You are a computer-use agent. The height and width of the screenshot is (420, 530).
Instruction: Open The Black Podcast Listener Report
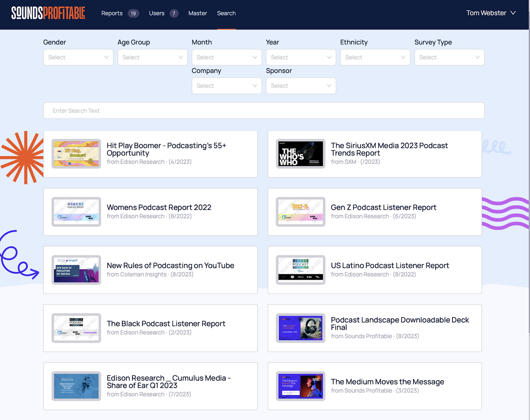pyautogui.click(x=166, y=324)
